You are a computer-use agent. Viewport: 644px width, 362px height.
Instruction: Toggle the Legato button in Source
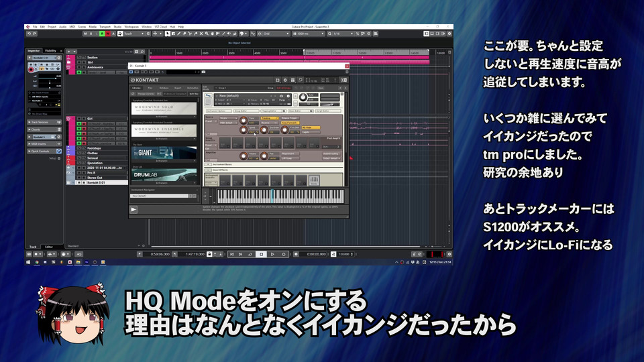tap(311, 132)
